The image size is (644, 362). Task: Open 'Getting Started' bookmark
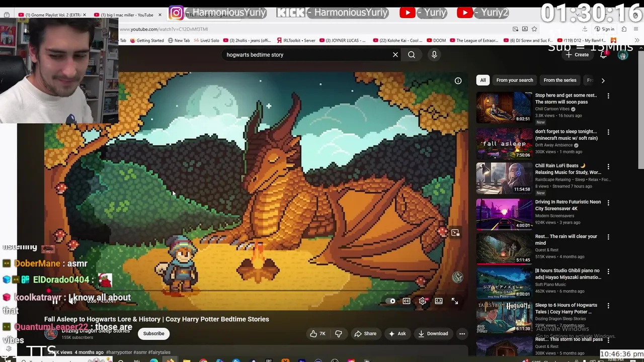click(x=146, y=41)
